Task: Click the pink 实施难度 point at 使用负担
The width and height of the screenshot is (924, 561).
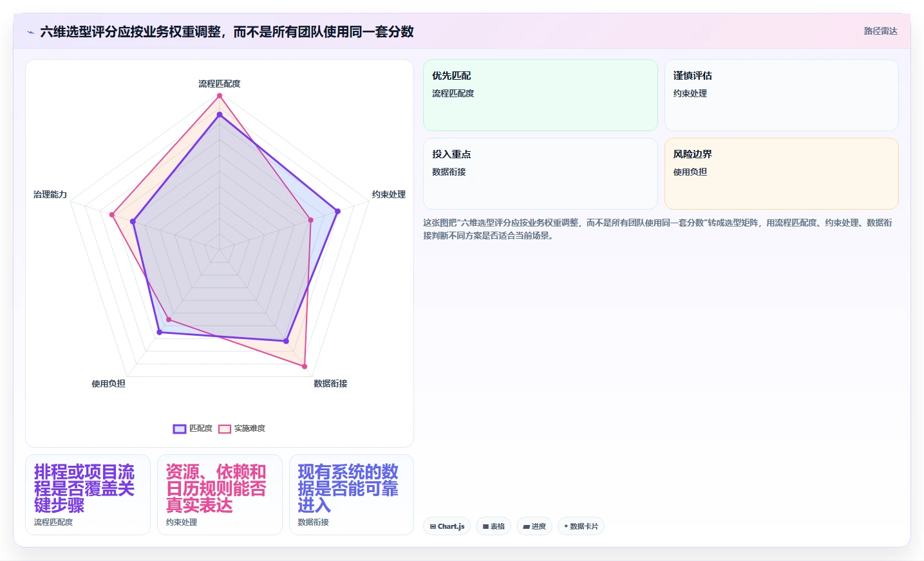Action: coord(169,319)
